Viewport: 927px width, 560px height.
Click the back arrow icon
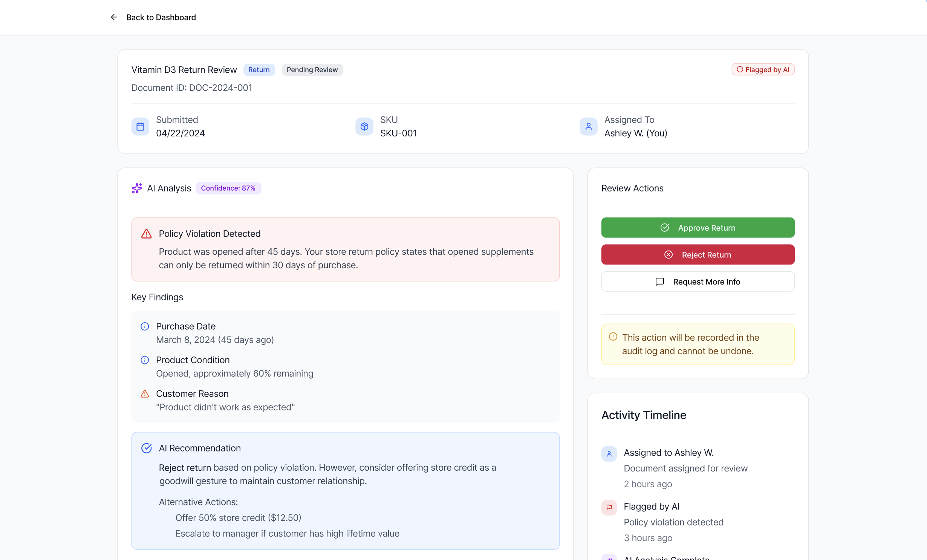[114, 17]
